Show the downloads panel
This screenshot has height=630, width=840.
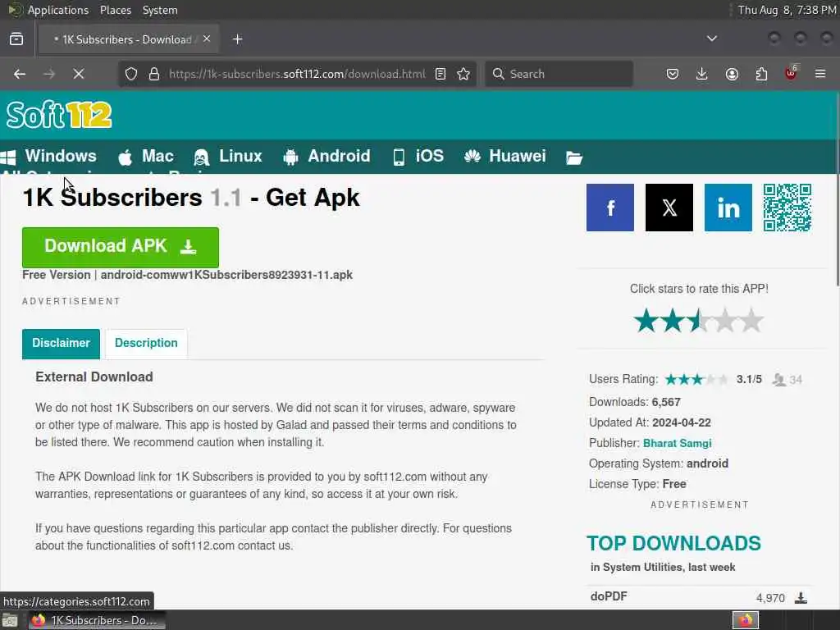pyautogui.click(x=702, y=74)
